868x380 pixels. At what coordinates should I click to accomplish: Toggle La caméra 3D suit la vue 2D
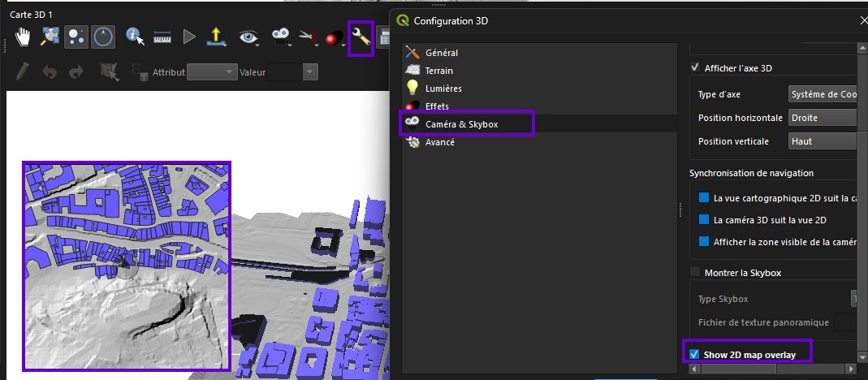[x=704, y=220]
